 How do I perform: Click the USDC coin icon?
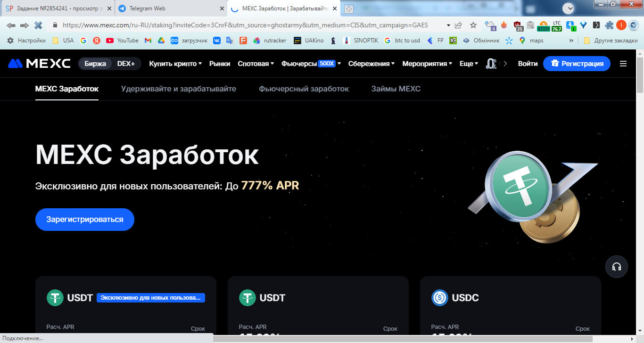click(439, 298)
